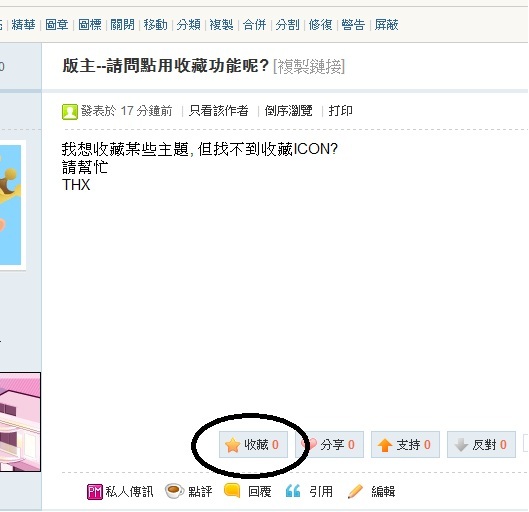Click the 編輯 pencil icon
The width and height of the screenshot is (529, 512).
click(355, 491)
